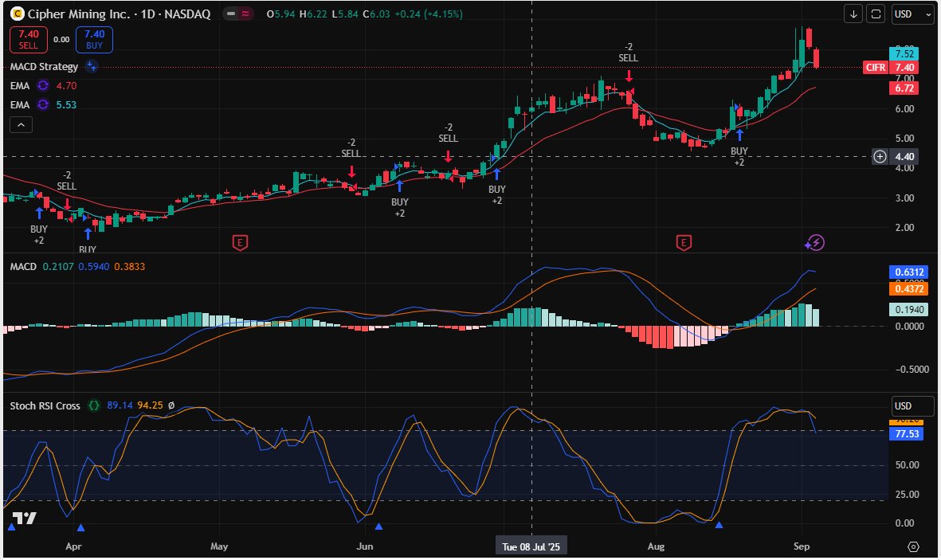Click the May label on time axis
The height and width of the screenshot is (560, 941).
[x=219, y=546]
